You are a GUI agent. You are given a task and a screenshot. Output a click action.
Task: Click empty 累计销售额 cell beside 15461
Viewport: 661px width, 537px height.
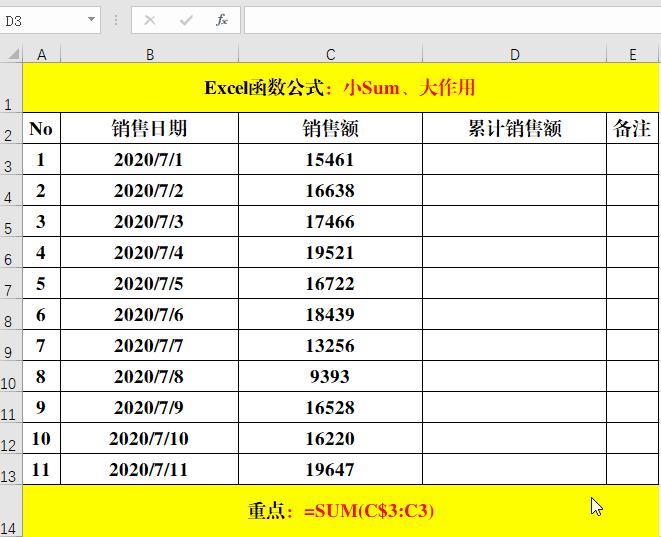click(515, 159)
